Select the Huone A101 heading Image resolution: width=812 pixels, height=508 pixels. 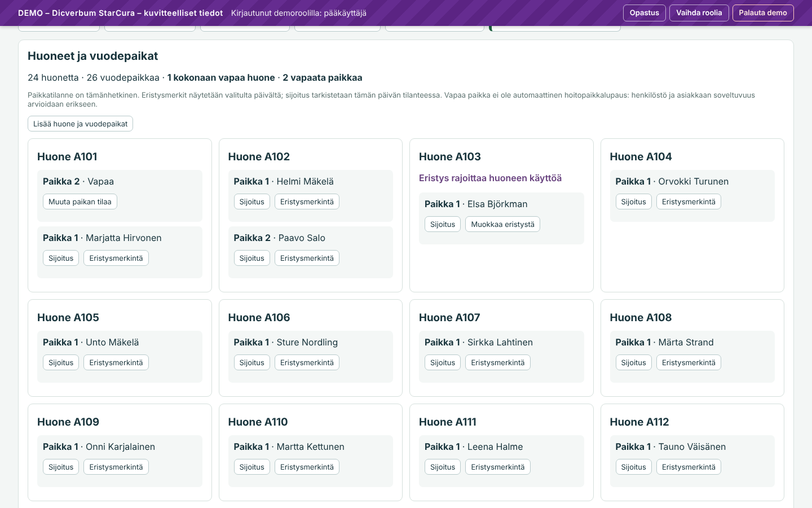tap(67, 156)
